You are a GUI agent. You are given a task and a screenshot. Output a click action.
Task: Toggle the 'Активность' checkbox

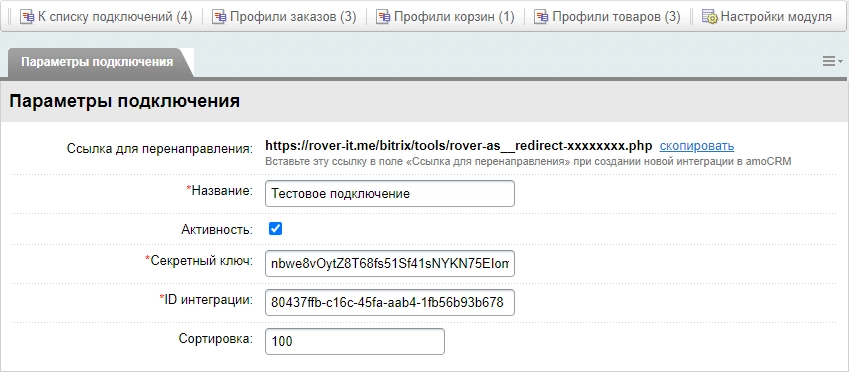[x=276, y=229]
